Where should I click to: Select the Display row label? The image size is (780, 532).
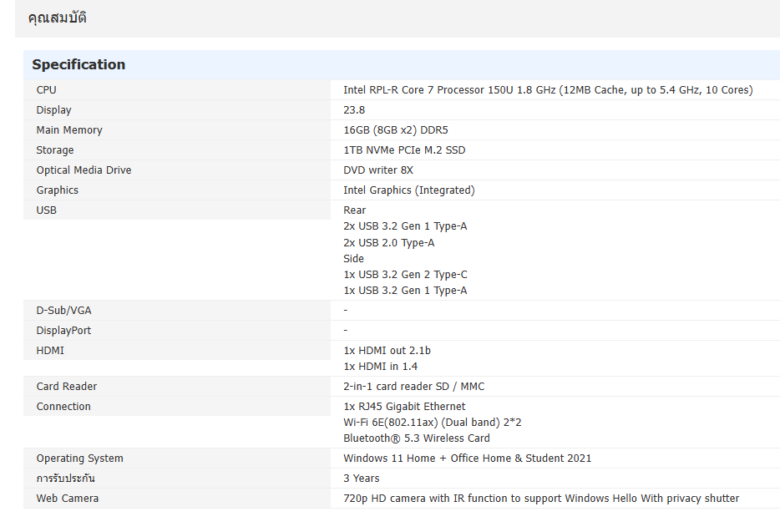pos(53,110)
